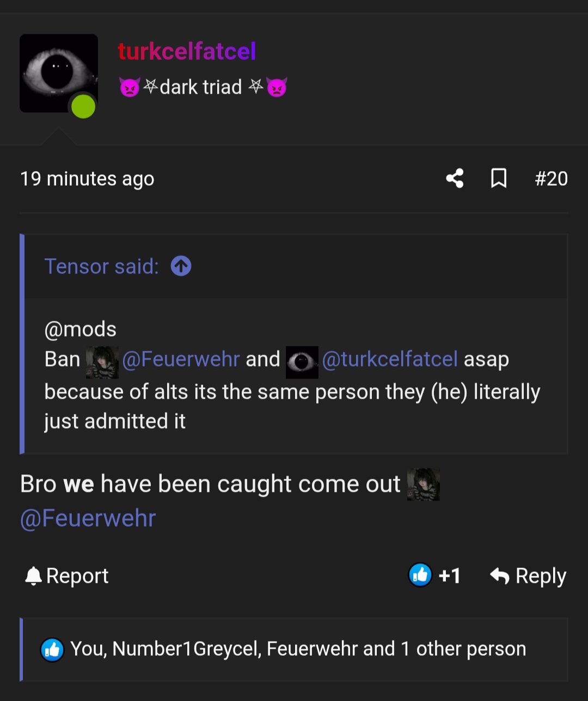
Task: Jump to the quoted Tensor post via the arrow icon
Action: click(181, 266)
